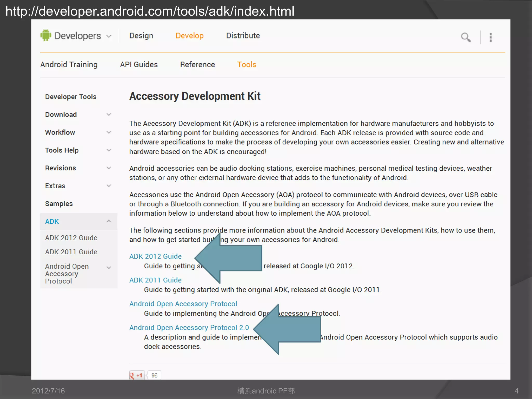Open Developer Tools in sidebar
This screenshot has width=532, height=399.
point(71,97)
